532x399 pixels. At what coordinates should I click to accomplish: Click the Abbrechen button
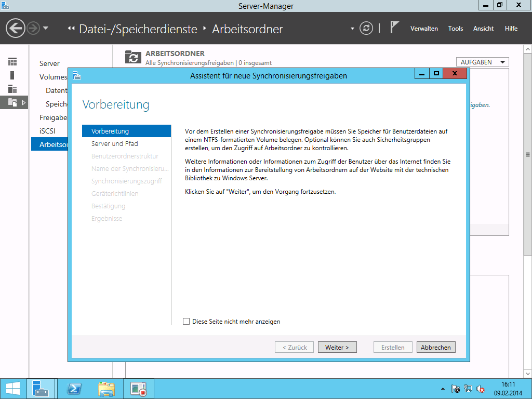click(x=436, y=347)
